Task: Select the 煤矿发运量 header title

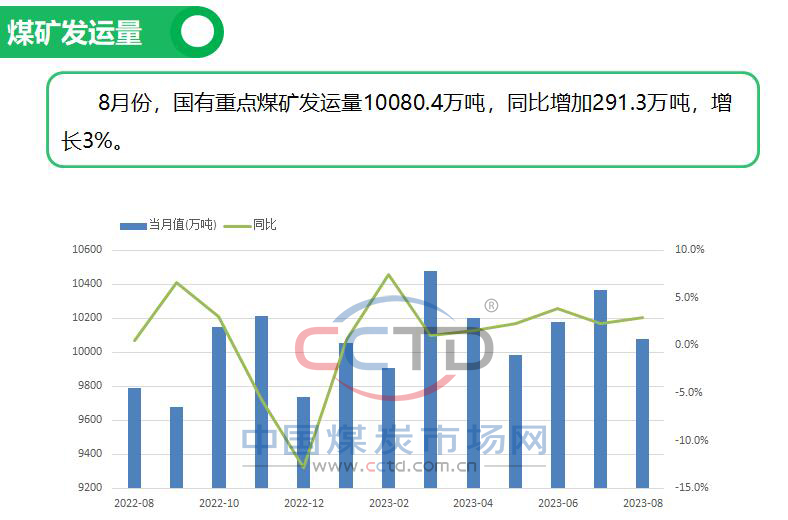Action: pos(75,32)
